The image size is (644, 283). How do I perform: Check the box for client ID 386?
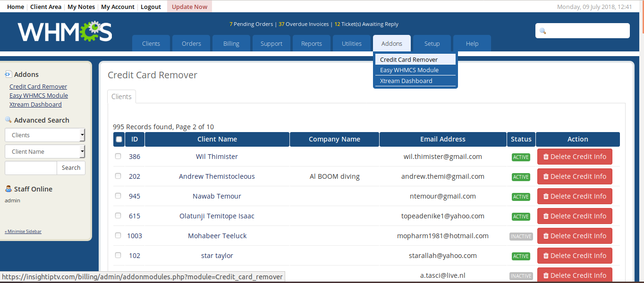pos(118,156)
